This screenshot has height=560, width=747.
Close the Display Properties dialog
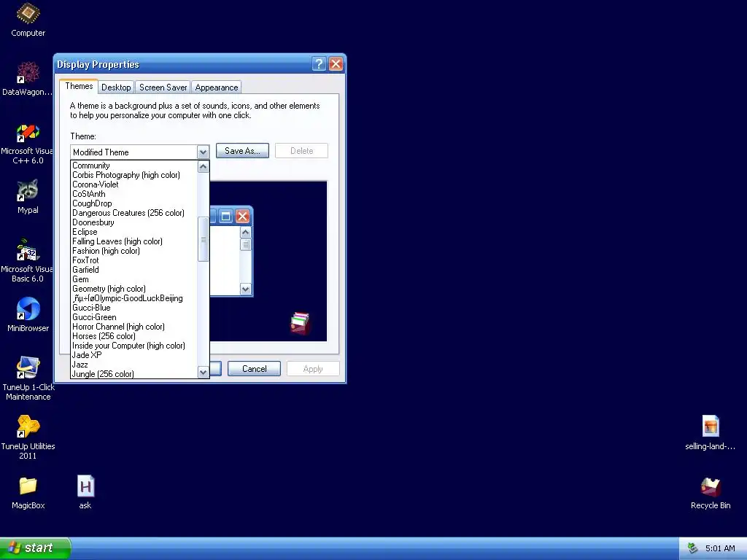point(336,64)
